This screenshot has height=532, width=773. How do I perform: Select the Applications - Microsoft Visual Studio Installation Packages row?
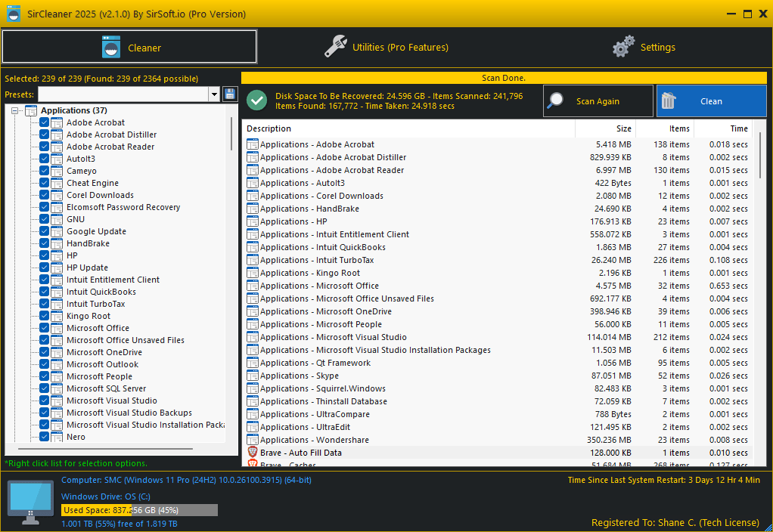tap(498, 350)
